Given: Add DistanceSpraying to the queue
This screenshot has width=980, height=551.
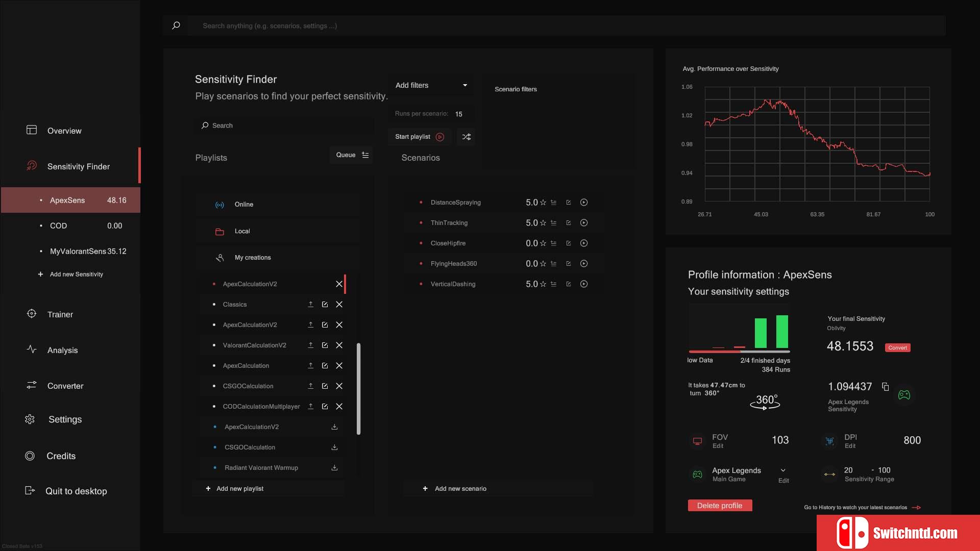Looking at the screenshot, I should click(x=554, y=203).
